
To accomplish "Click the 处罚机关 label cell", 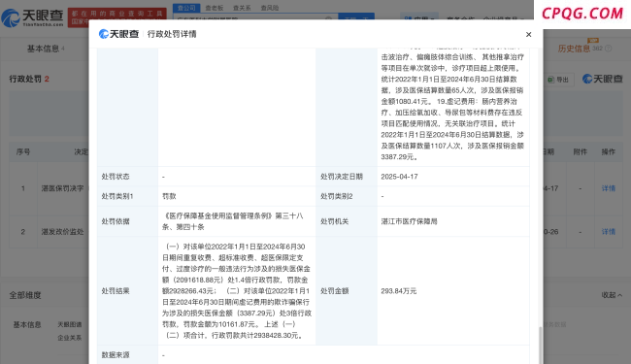I will click(347, 221).
